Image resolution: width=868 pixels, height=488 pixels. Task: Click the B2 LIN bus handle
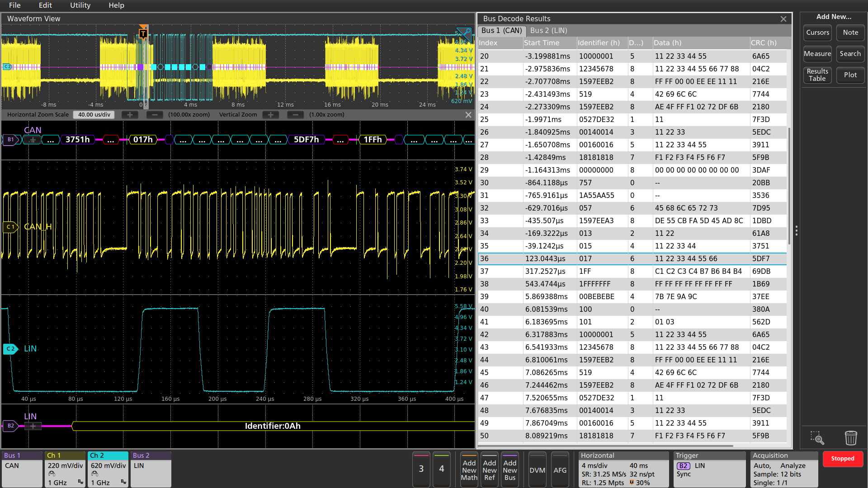[10, 426]
